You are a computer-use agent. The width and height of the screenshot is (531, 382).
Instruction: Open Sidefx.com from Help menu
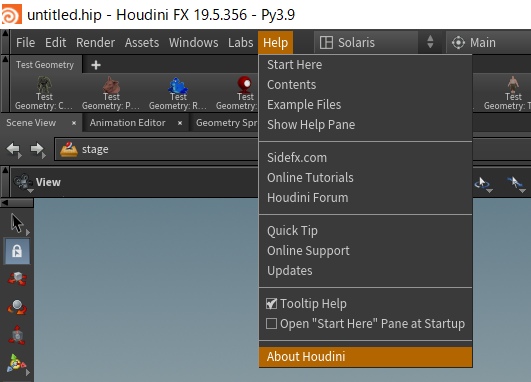[366, 157]
